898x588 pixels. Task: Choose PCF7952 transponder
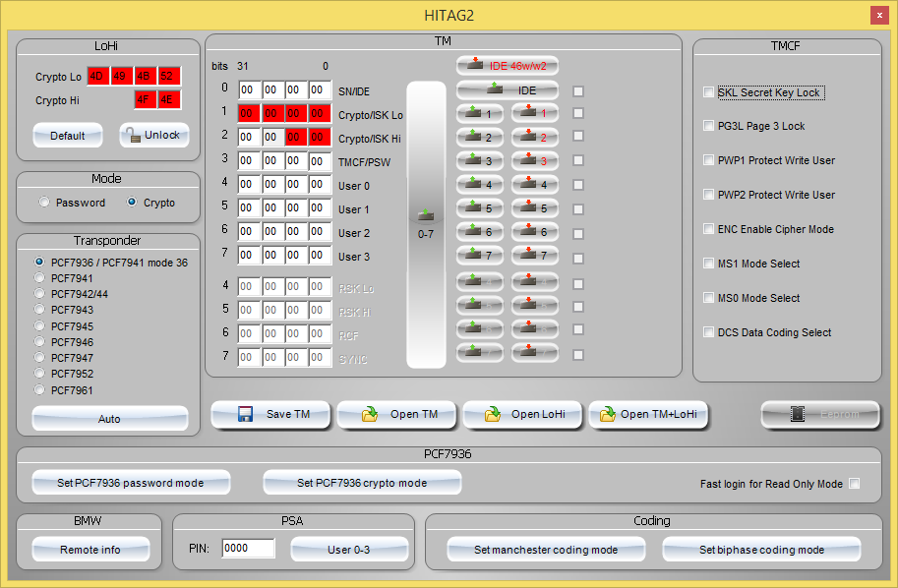(39, 374)
